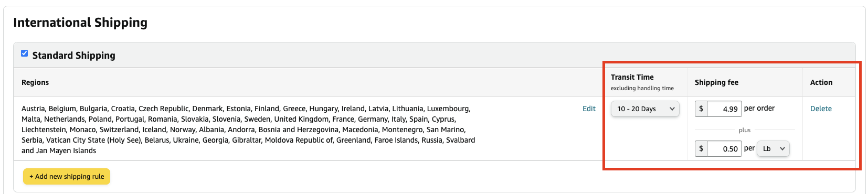Uncheck the Standard Shipping checkbox

point(24,53)
